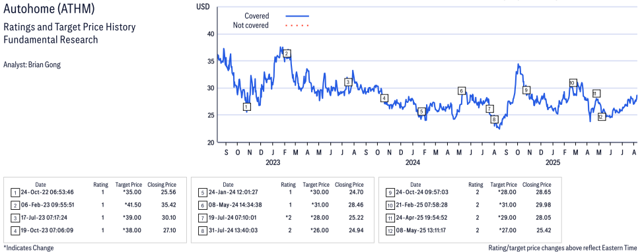The image size is (644, 252).
Task: Click the Covered legend label
Action: click(257, 16)
